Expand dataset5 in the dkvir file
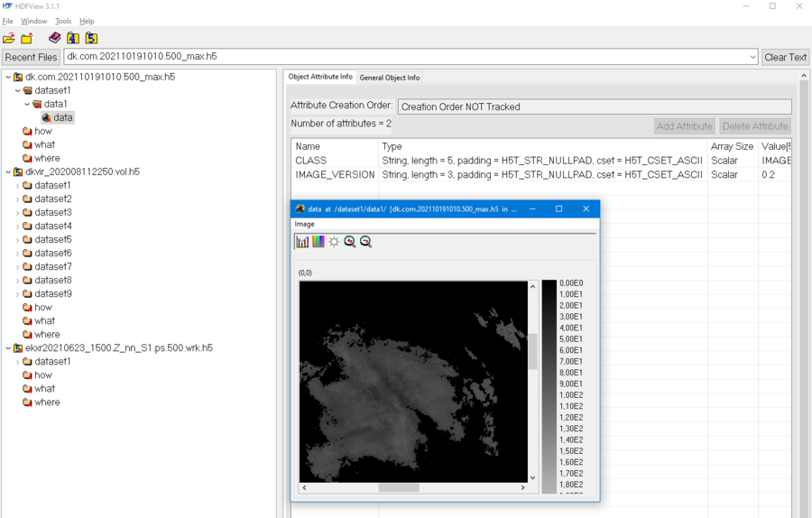 (17, 240)
